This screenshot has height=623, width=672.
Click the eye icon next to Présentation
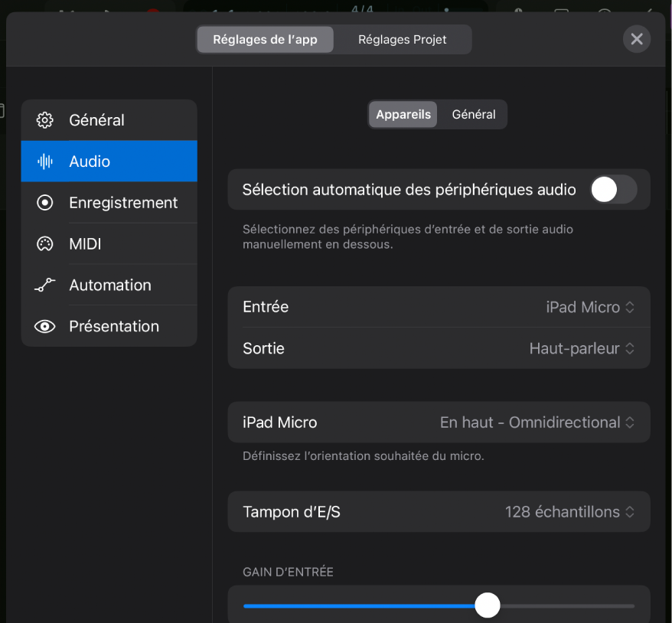[45, 327]
